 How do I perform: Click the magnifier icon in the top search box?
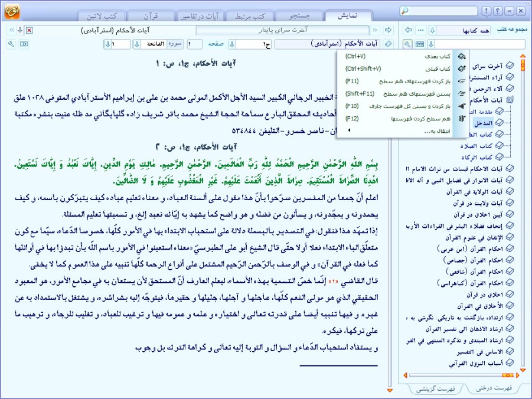click(404, 11)
